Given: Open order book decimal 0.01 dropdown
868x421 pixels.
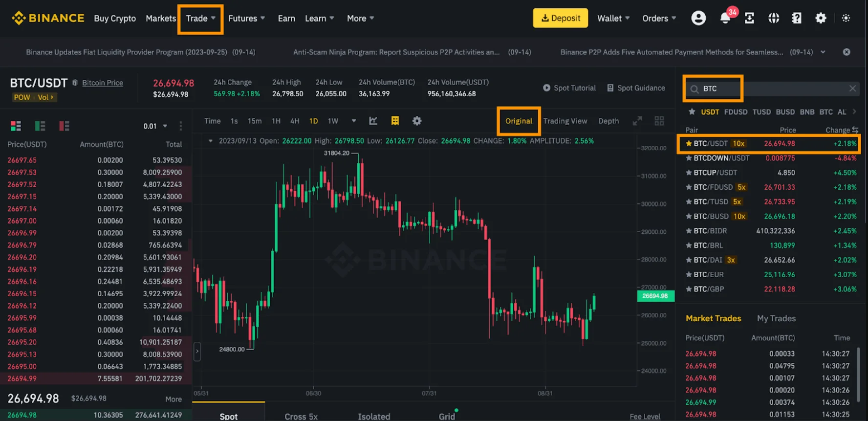Looking at the screenshot, I should coord(155,126).
